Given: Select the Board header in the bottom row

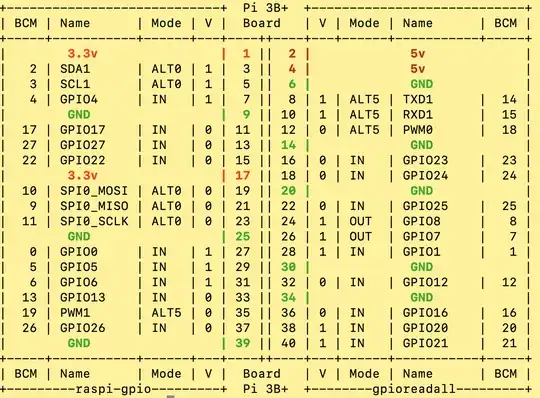Looking at the screenshot, I should click(261, 374).
